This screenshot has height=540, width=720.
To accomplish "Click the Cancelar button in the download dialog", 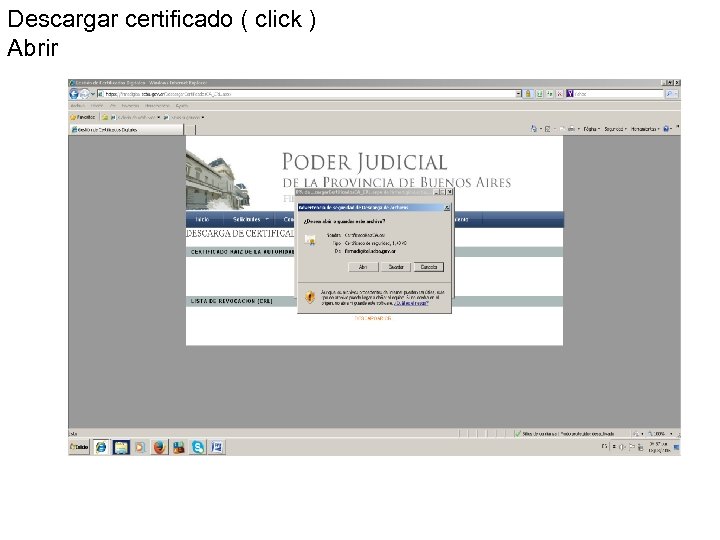I will 429,267.
